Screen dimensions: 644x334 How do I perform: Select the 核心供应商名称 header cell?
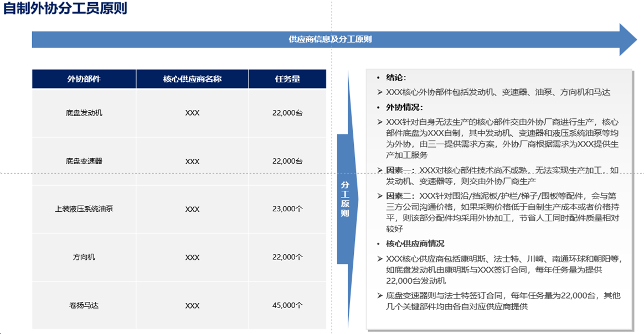click(x=192, y=79)
